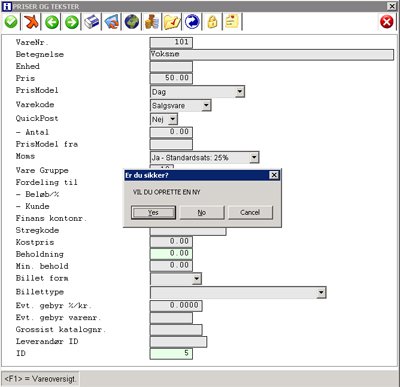This screenshot has height=387, width=400.
Task: Click the green Beholdning field
Action: click(x=171, y=254)
